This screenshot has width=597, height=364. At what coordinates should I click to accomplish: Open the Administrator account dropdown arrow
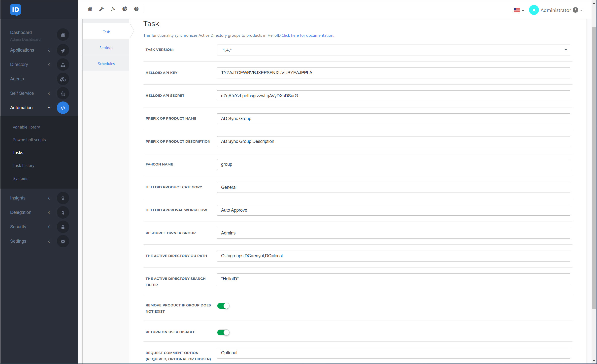pyautogui.click(x=581, y=10)
